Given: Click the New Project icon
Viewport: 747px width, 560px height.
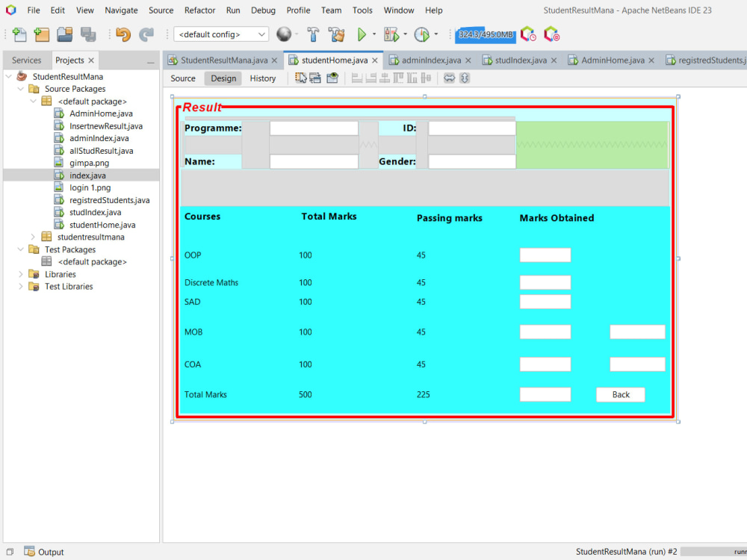Looking at the screenshot, I should coord(42,34).
